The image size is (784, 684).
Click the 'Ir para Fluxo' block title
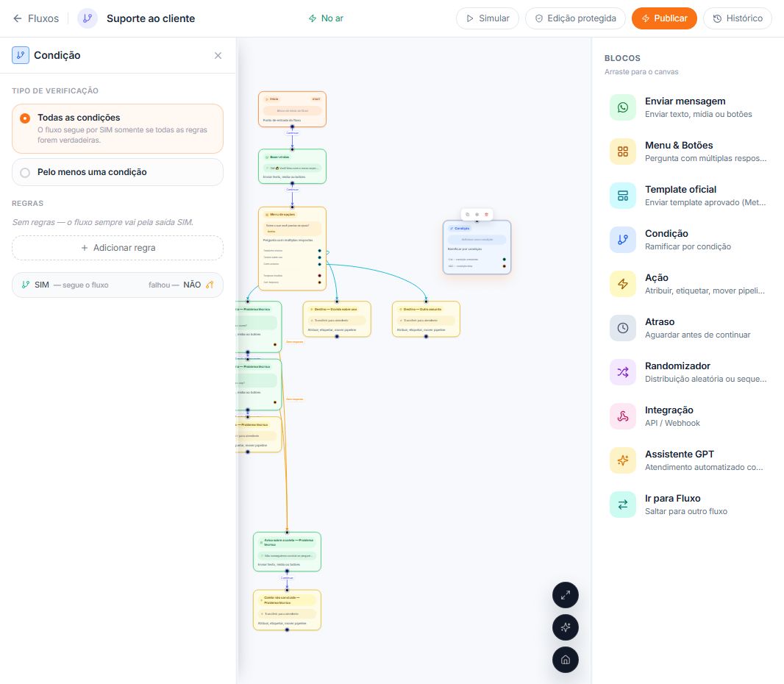point(672,498)
